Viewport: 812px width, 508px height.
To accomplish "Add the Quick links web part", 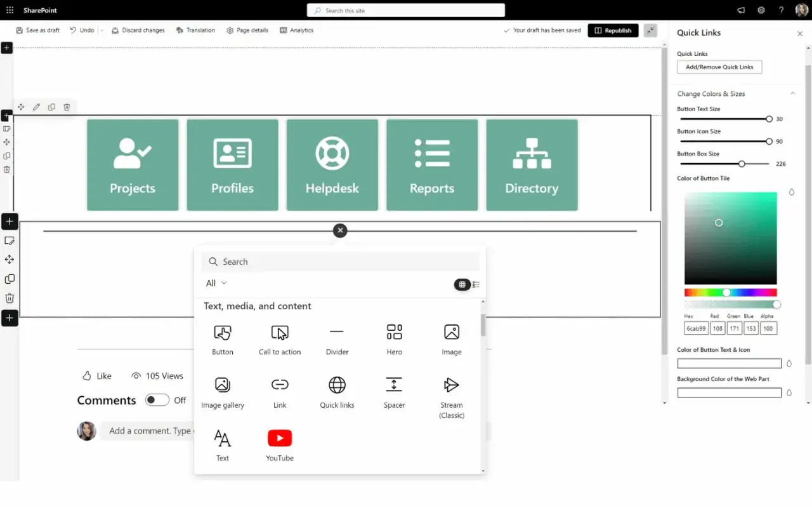I will [x=337, y=392].
